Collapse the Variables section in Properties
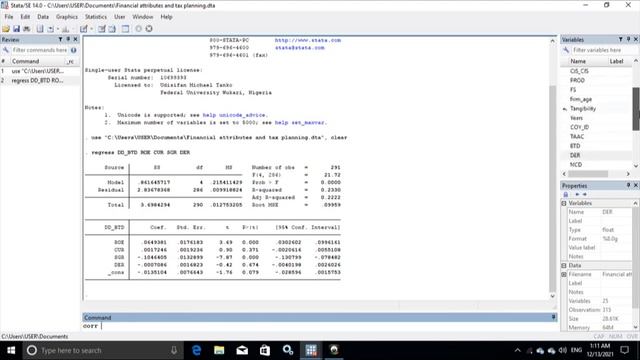The image size is (640, 360). (564, 203)
